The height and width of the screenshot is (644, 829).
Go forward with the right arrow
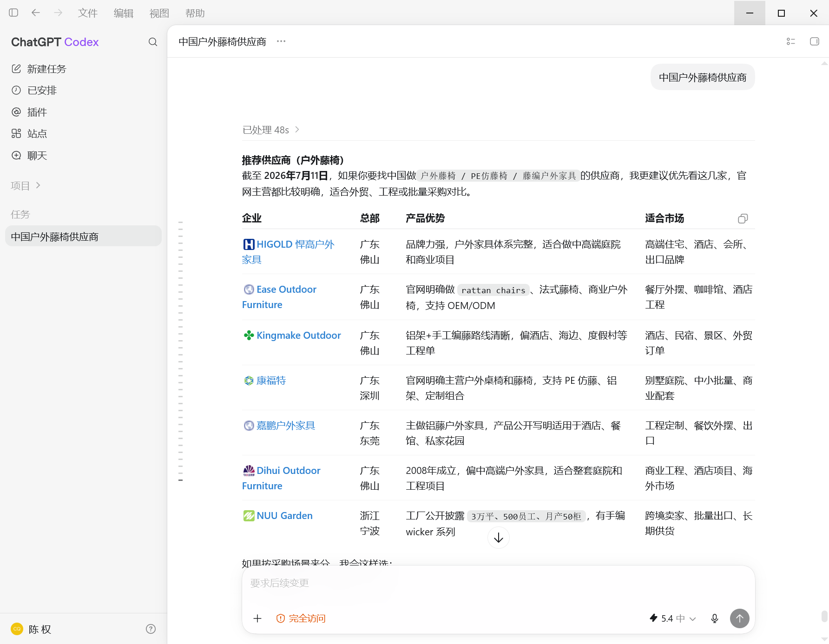point(58,13)
